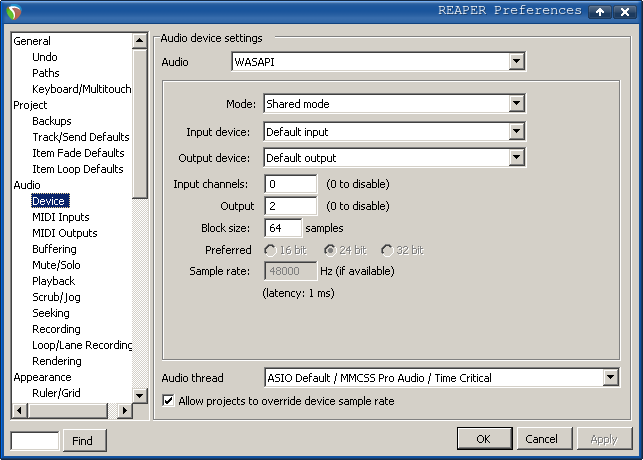Click the REAPER logo icon in title bar
The height and width of the screenshot is (460, 643).
point(14,12)
